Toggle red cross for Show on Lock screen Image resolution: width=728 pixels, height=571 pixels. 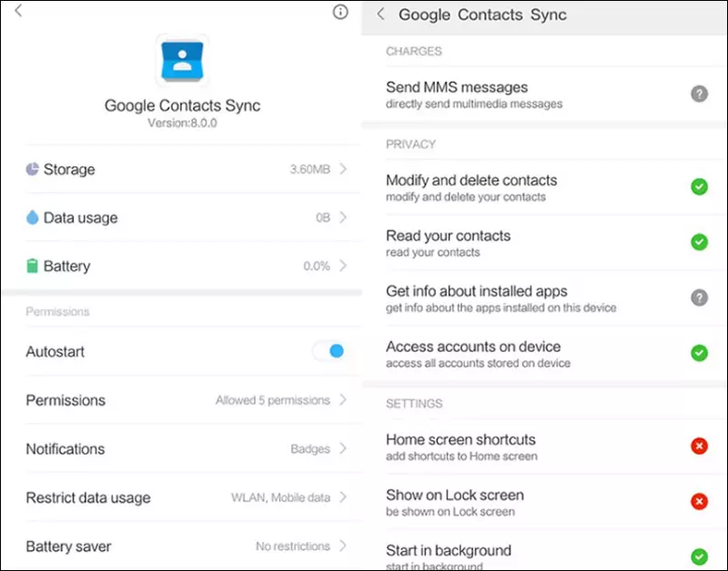[699, 501]
